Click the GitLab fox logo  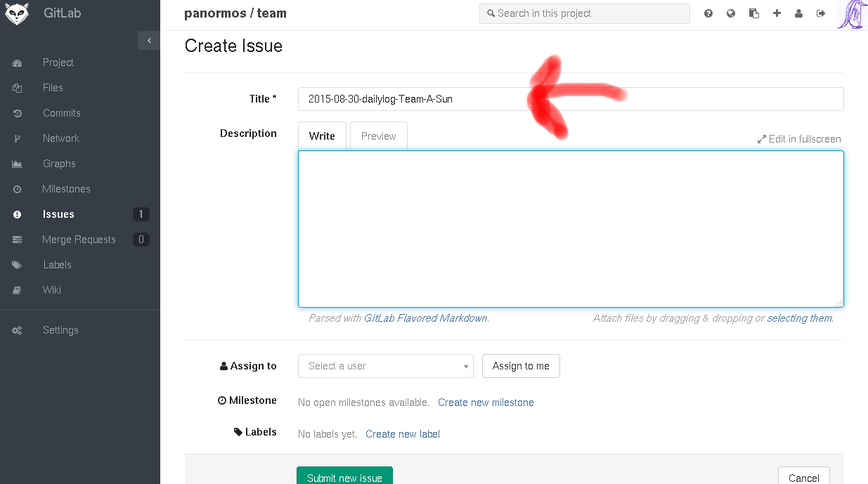17,13
